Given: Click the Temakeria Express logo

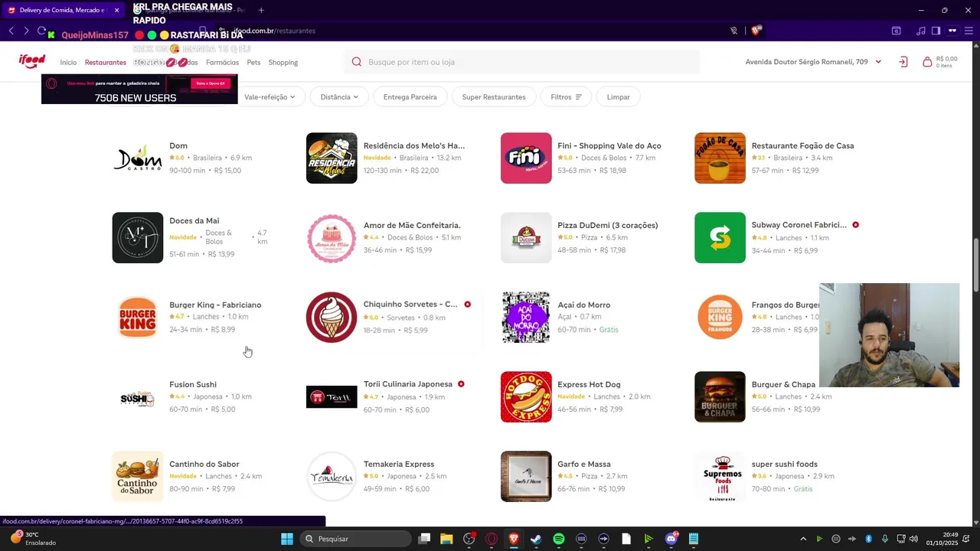Looking at the screenshot, I should [332, 477].
